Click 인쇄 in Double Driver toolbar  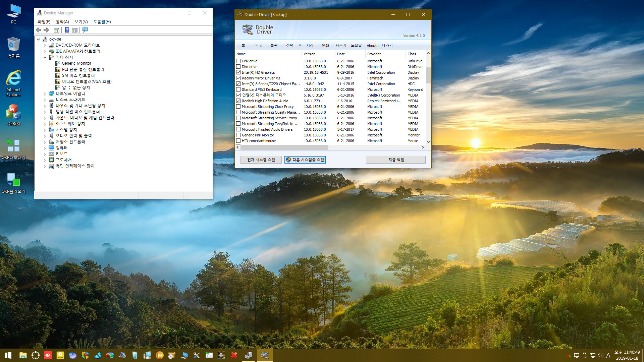point(325,46)
